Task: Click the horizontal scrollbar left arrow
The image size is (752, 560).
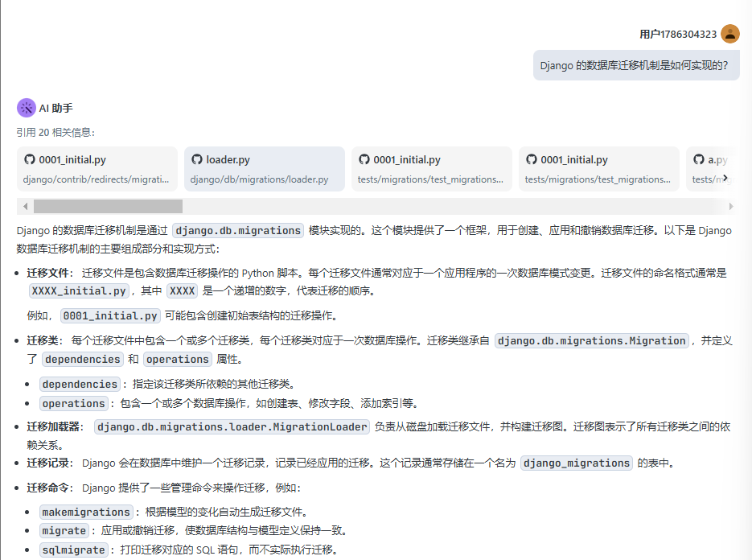Action: tap(26, 206)
